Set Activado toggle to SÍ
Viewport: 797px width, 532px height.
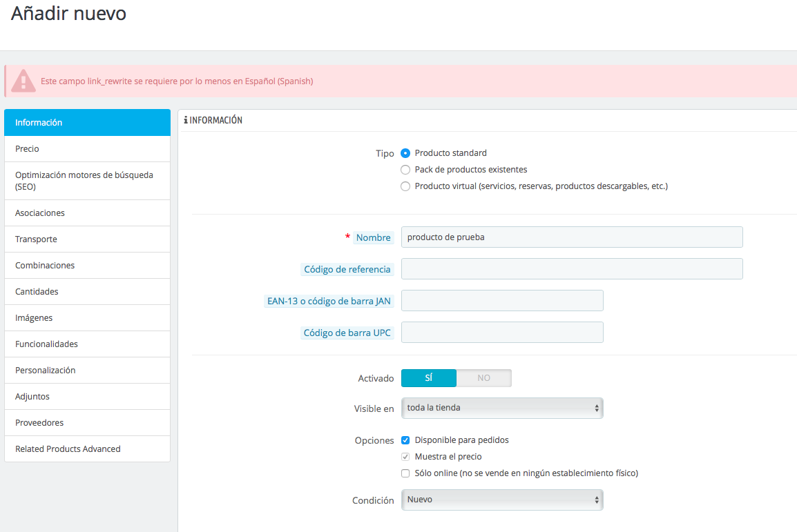428,378
